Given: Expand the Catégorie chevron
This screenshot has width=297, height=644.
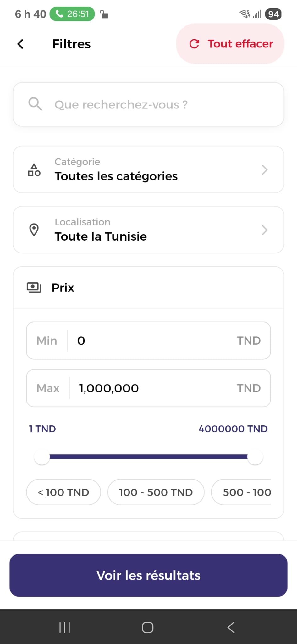Looking at the screenshot, I should pos(265,170).
